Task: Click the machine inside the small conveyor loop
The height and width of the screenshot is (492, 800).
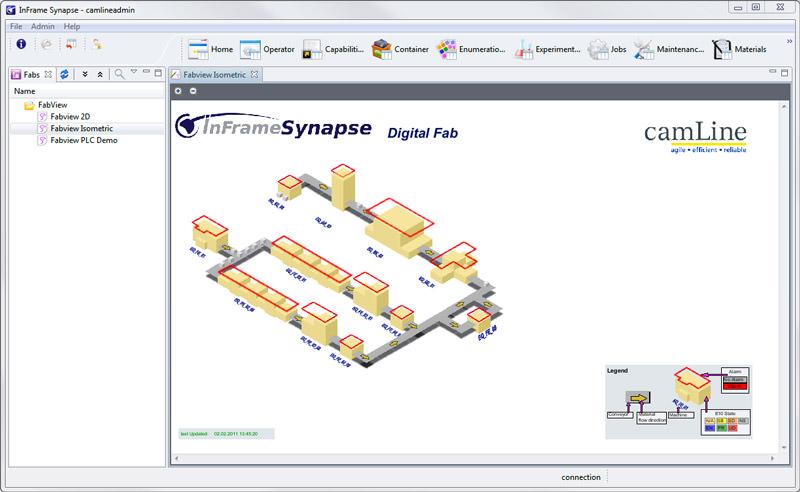Action: (479, 319)
